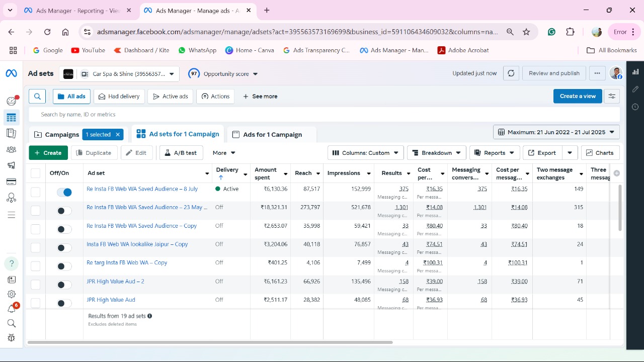Tick checkbox for Insta FB Web WA lookalike Jaipur
The width and height of the screenshot is (644, 362).
[35, 247]
